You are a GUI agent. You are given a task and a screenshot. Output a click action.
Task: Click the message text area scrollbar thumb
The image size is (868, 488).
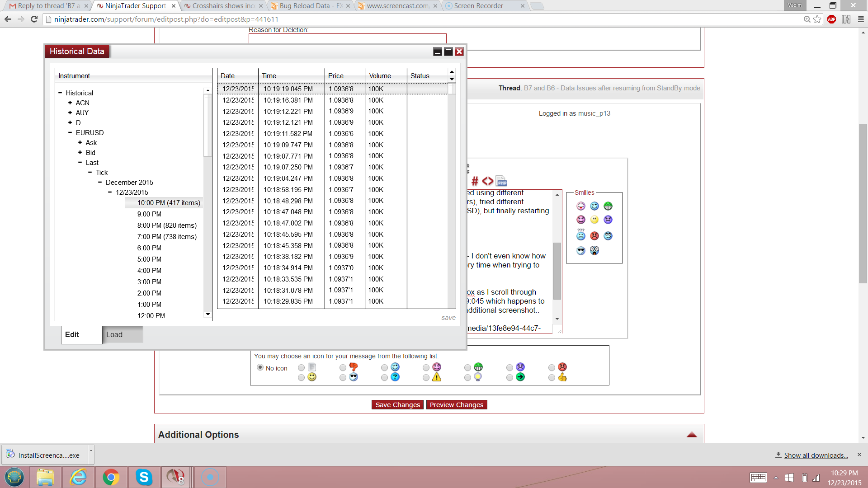[x=557, y=271]
